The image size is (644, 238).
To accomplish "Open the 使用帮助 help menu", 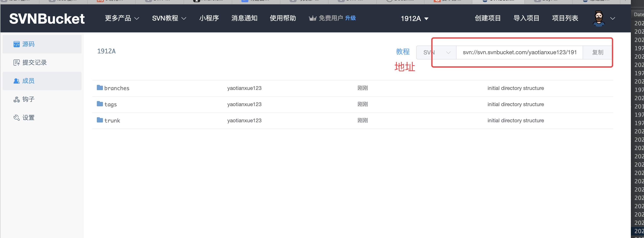I will [283, 18].
